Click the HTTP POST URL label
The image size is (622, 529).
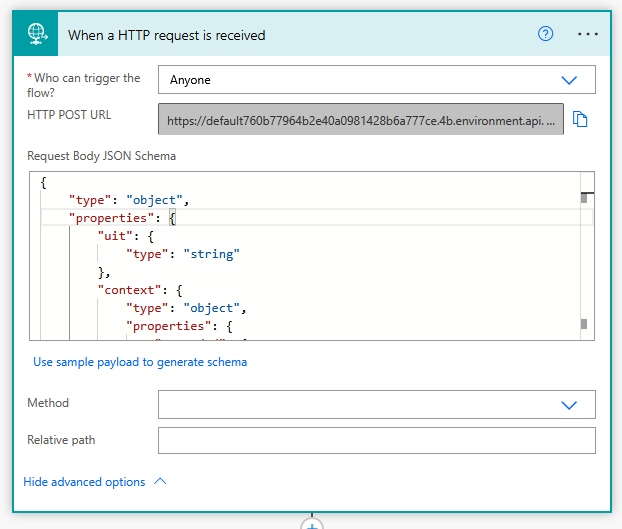tap(69, 115)
